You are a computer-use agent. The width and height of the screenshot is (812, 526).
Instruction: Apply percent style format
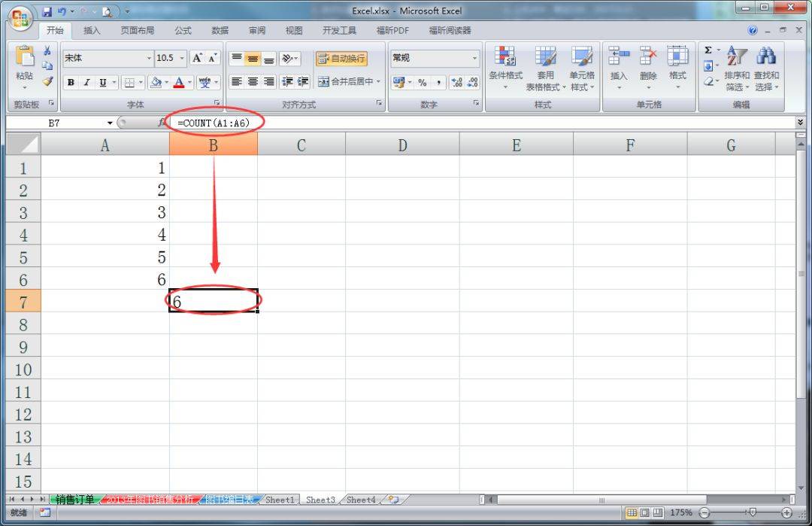pos(423,82)
